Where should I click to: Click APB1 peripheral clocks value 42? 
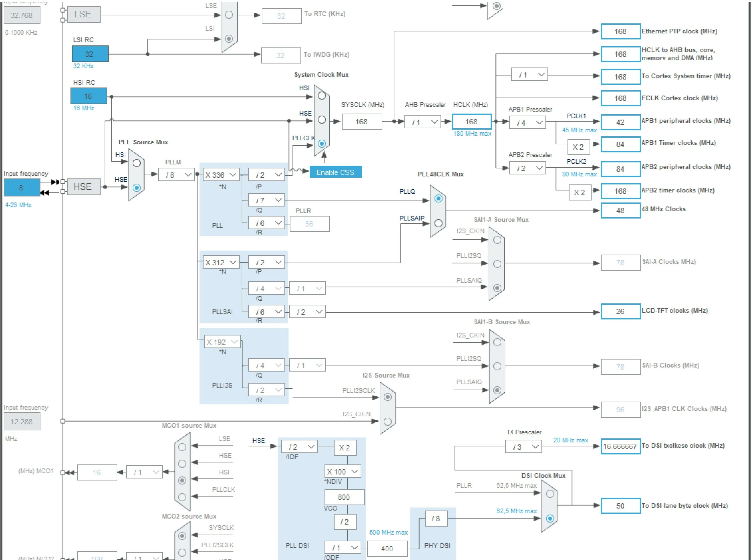(x=620, y=122)
